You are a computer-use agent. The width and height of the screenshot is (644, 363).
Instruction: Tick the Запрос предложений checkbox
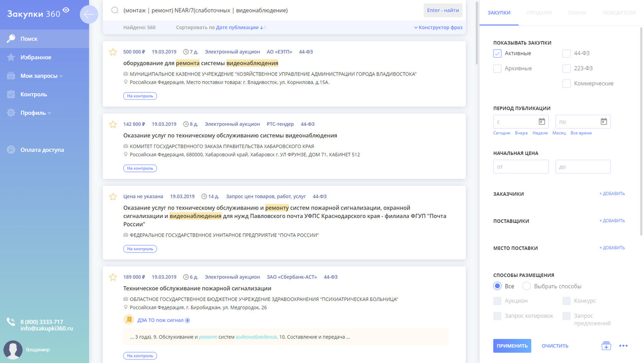coord(566,316)
